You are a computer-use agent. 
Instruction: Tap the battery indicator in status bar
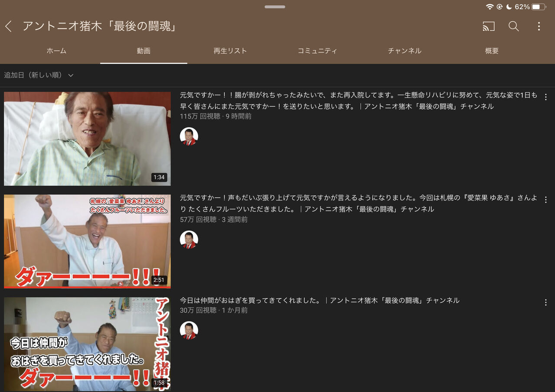[x=539, y=7]
